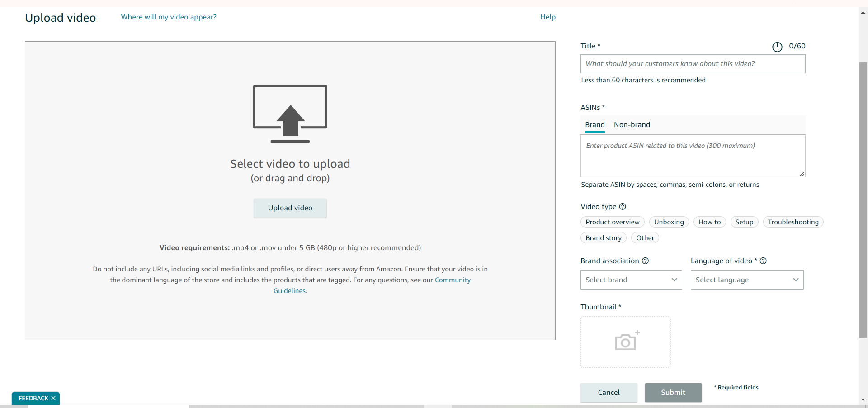Close the Feedback tab with X
Viewport: 868px width, 408px height.
coord(53,398)
